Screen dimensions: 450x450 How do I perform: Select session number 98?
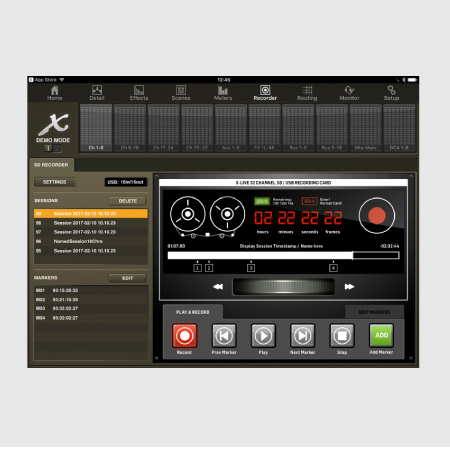(91, 223)
